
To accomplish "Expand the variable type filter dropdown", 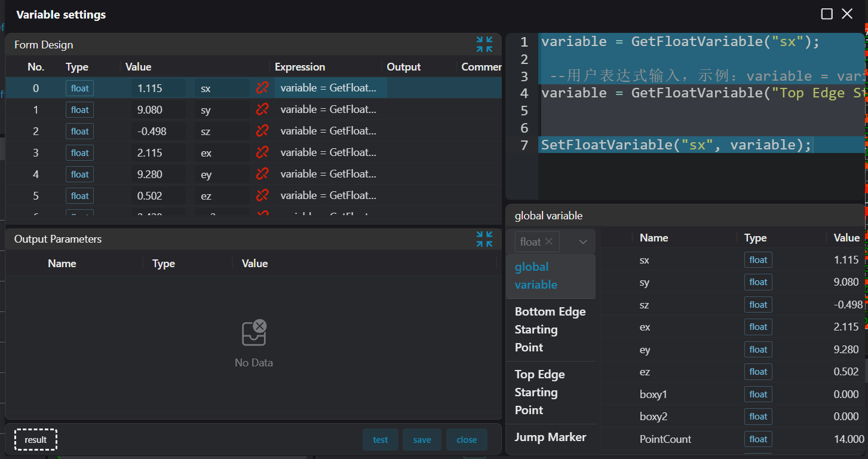I will tap(583, 241).
